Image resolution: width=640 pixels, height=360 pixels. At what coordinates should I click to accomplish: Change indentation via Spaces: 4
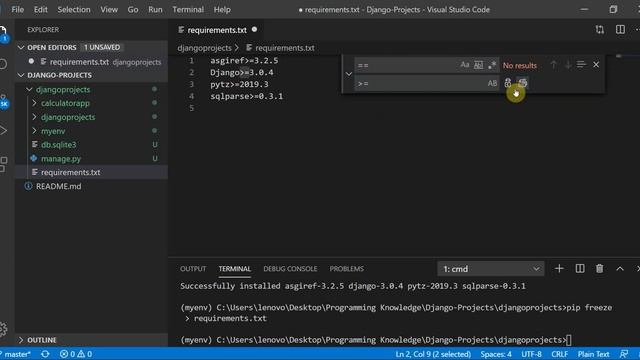[496, 354]
